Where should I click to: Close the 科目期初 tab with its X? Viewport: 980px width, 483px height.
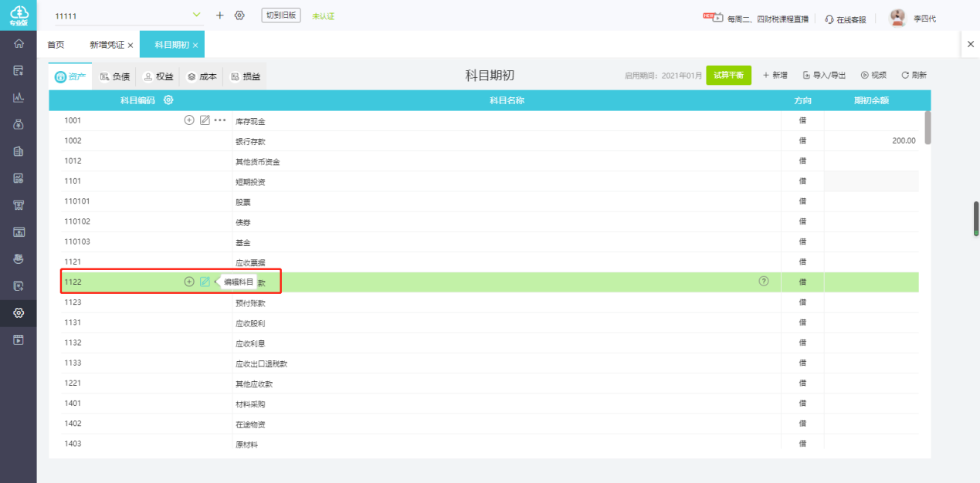pyautogui.click(x=195, y=46)
